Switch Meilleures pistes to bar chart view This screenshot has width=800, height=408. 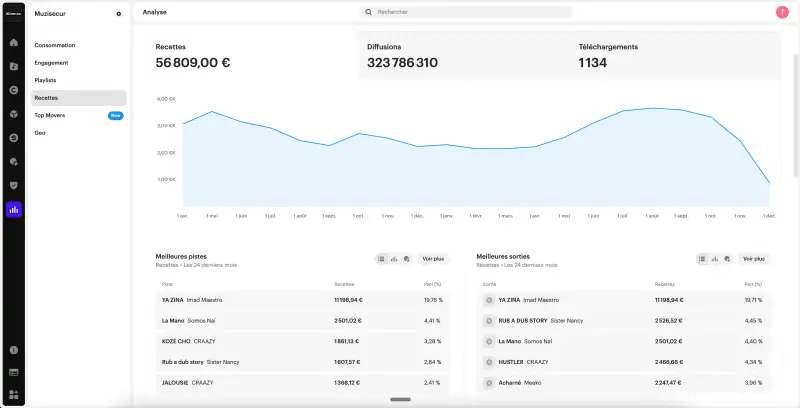[394, 259]
